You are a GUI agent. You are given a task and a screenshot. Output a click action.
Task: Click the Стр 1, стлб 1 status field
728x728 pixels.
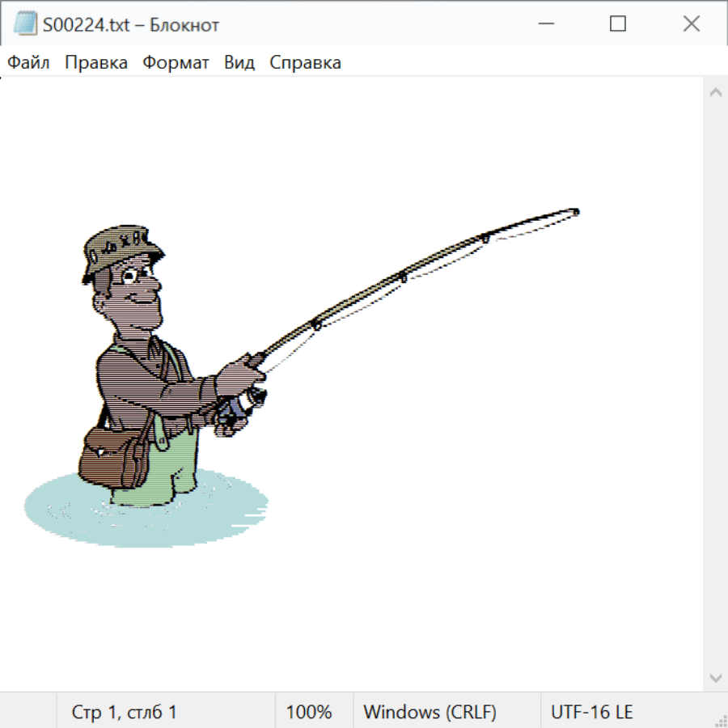tap(125, 712)
